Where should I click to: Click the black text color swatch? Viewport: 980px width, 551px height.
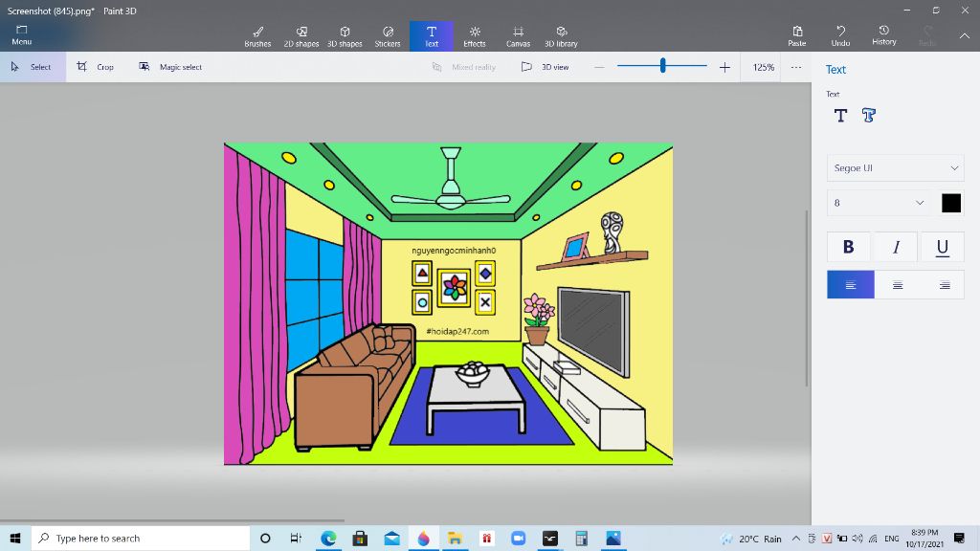(950, 203)
